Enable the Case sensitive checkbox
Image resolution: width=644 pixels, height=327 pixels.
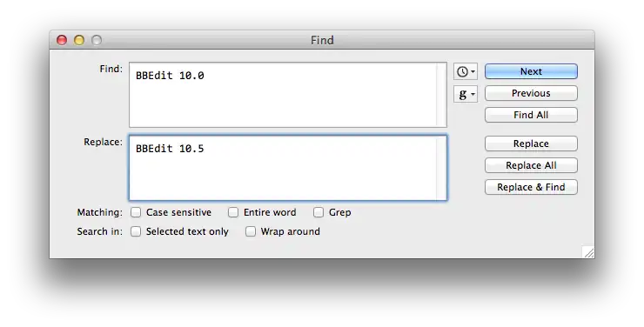click(136, 212)
